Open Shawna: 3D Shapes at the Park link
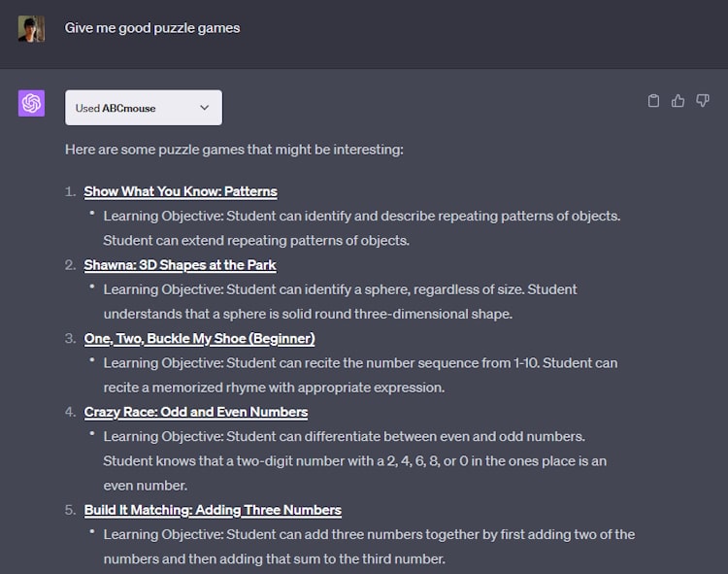The image size is (728, 574). click(181, 265)
